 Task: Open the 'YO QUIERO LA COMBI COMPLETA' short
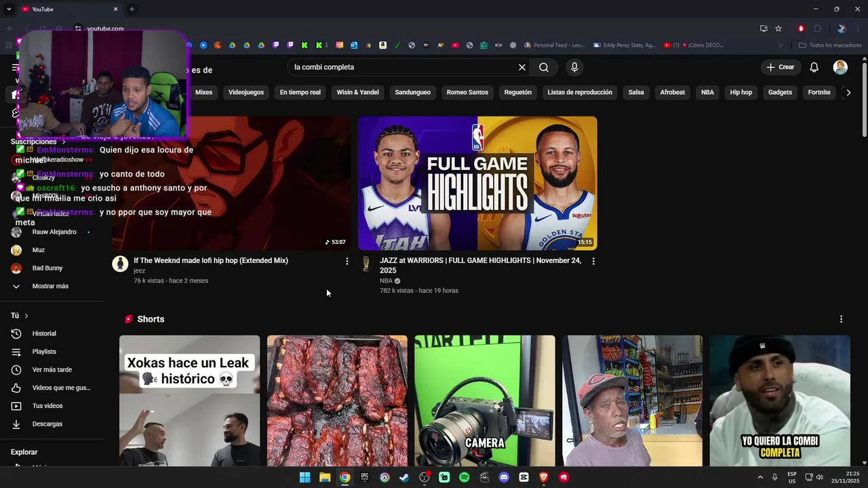tap(780, 401)
